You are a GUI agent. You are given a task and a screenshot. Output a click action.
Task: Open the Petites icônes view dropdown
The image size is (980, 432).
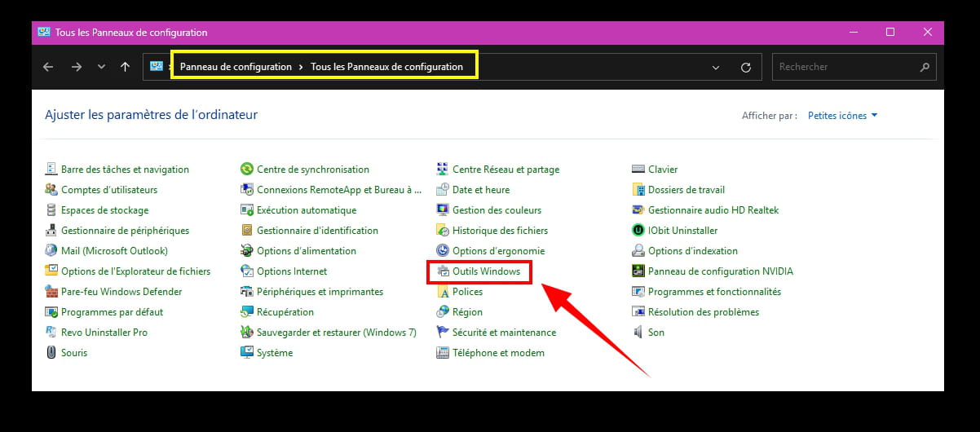tap(842, 116)
